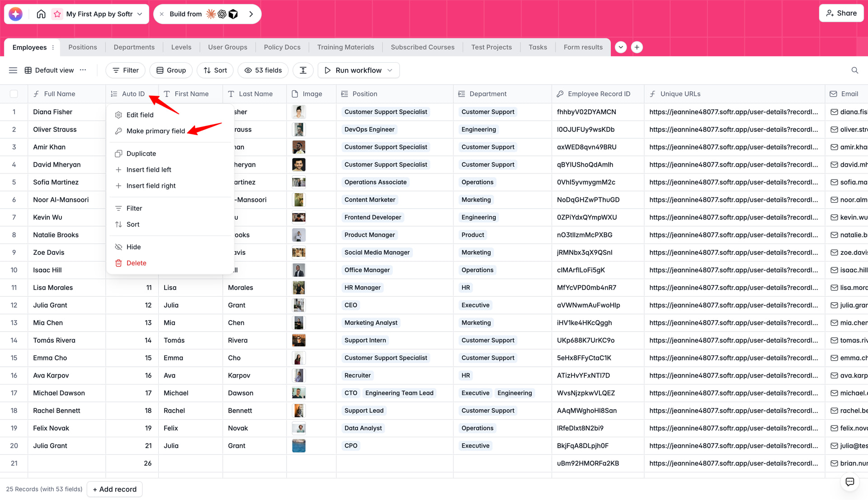
Task: Open the chat support bubble icon
Action: [849, 481]
